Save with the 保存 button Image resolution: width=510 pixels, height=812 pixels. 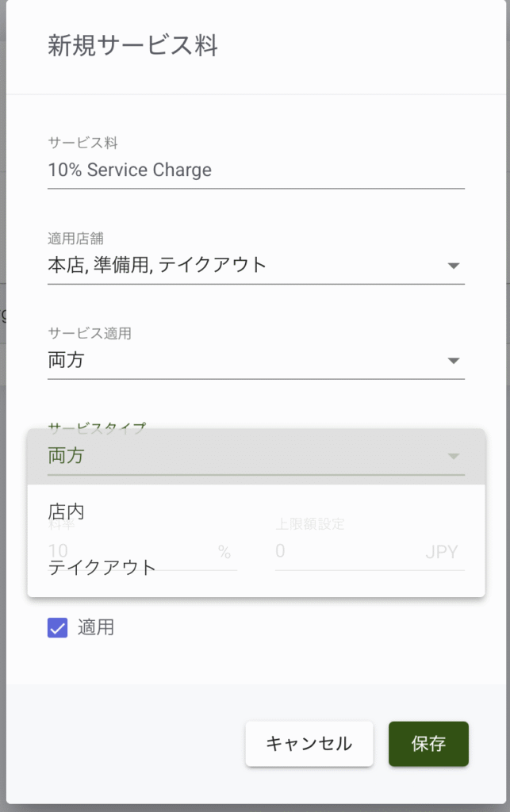tap(428, 744)
